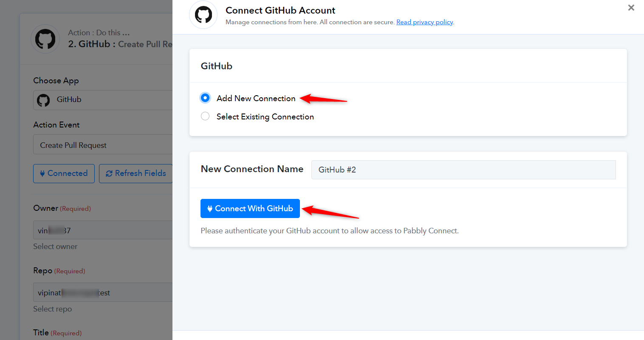Click the New Connection Name input field

[463, 170]
